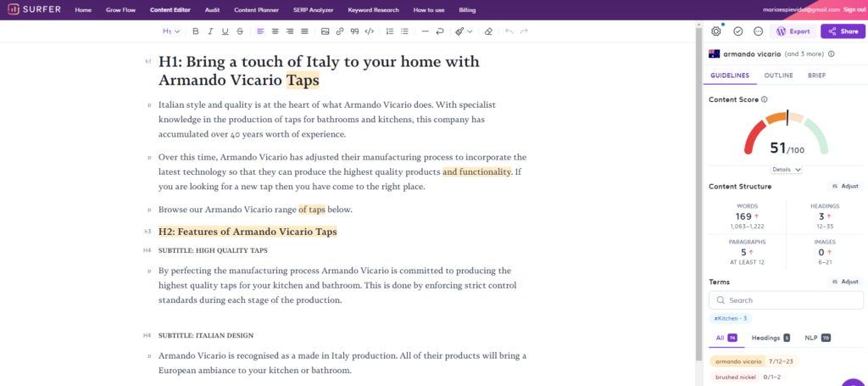The height and width of the screenshot is (386, 868).
Task: Click the editor vertical scrollbar
Action: [698, 192]
